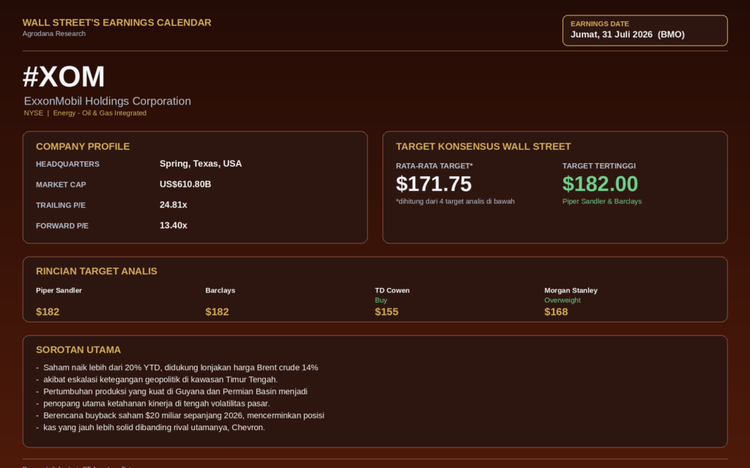Screen dimensions: 750x468
Task: Click the "SOROTAN UTAMA" heading
Action: (78, 350)
